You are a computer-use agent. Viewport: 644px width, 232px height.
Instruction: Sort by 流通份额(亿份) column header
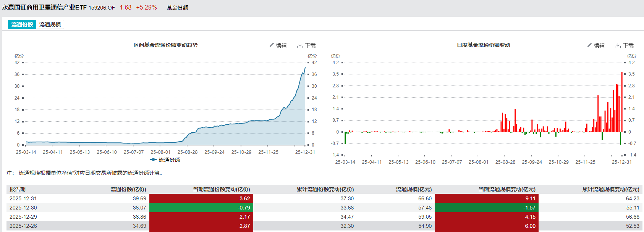point(128,189)
